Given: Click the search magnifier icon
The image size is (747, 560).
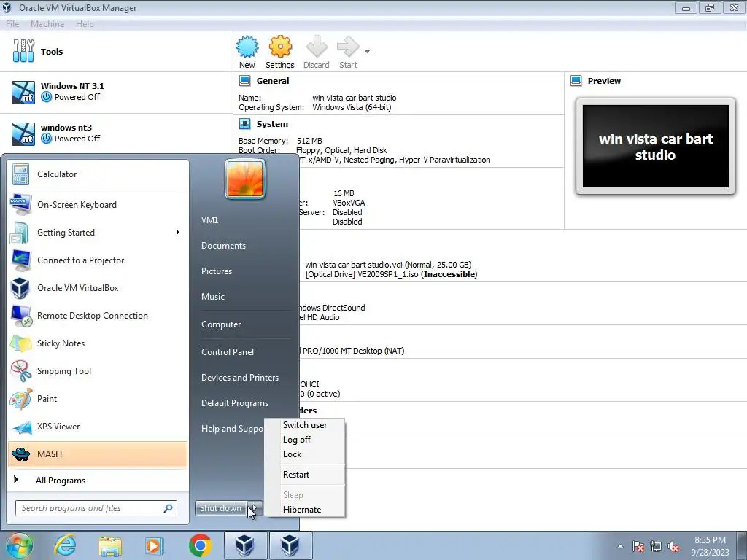Looking at the screenshot, I should (x=169, y=508).
